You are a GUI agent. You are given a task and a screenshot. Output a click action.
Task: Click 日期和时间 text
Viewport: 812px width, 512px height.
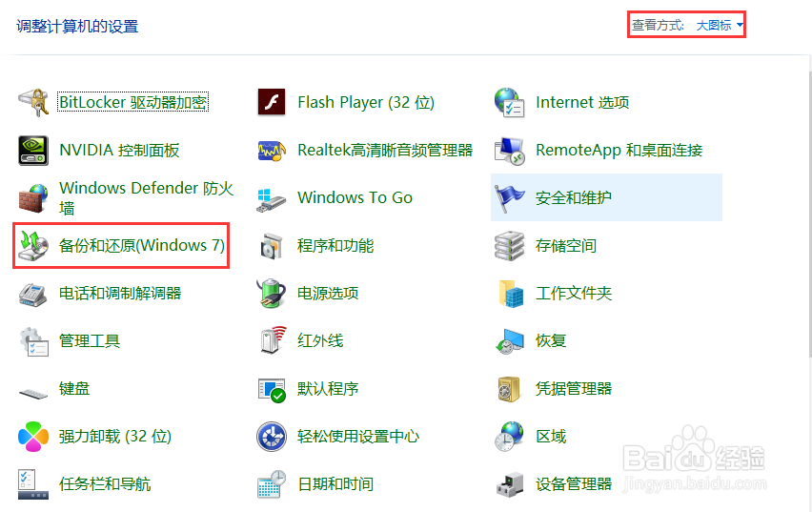tap(335, 483)
